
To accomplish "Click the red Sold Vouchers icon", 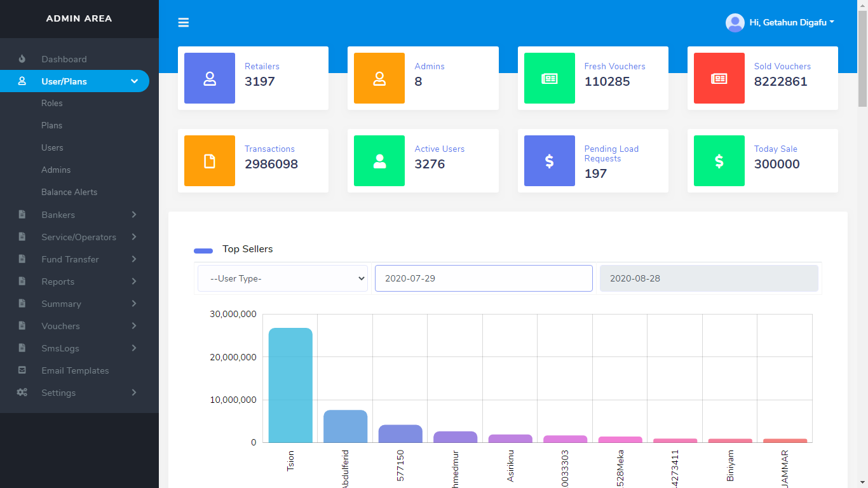I will [719, 78].
